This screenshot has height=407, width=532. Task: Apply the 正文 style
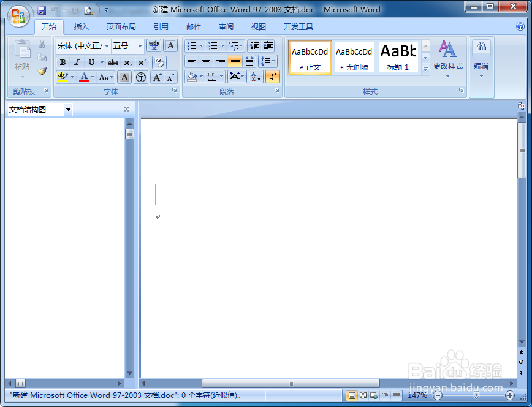click(x=310, y=57)
